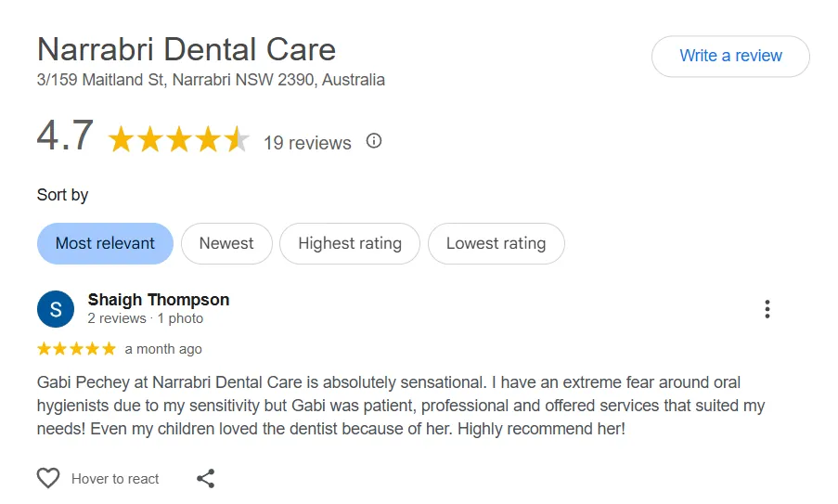Image resolution: width=838 pixels, height=504 pixels.
Task: Click the five-star rating on the review
Action: [76, 349]
